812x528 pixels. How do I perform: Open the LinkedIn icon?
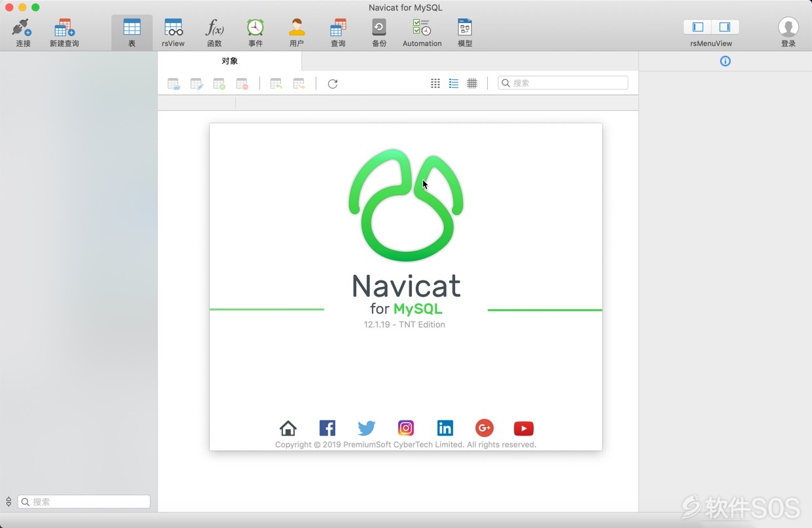(x=445, y=428)
